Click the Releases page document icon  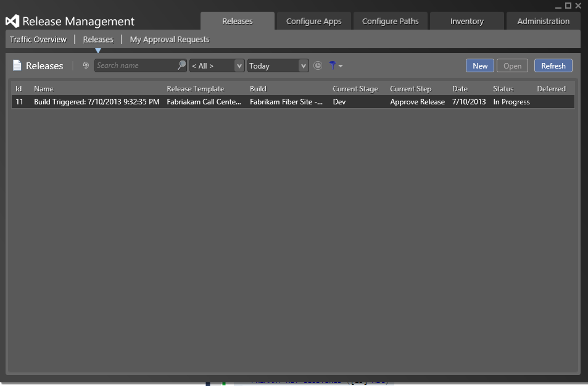tap(17, 65)
